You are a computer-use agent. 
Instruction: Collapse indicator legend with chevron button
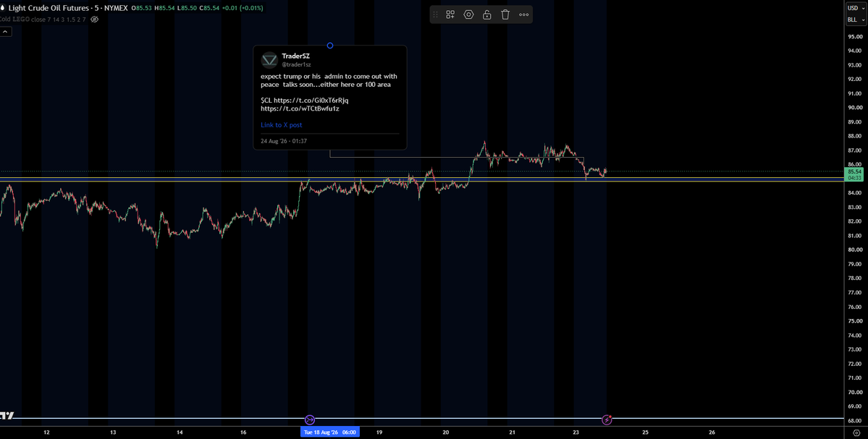pyautogui.click(x=4, y=32)
